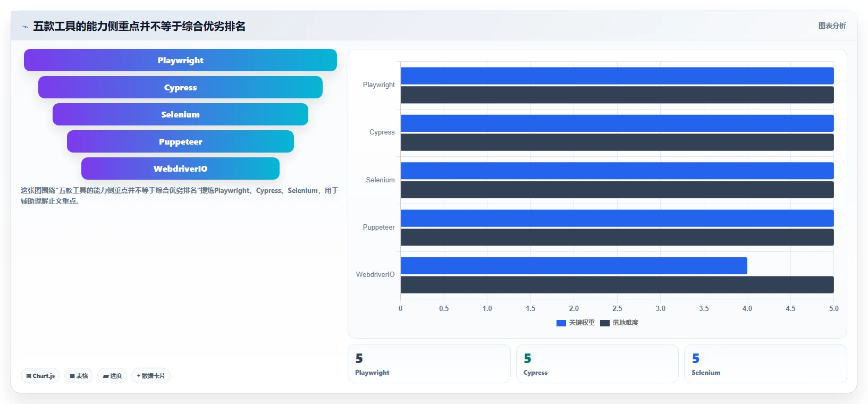Click the blue 关键权重 legend swatch
The image size is (868, 404).
[561, 323]
